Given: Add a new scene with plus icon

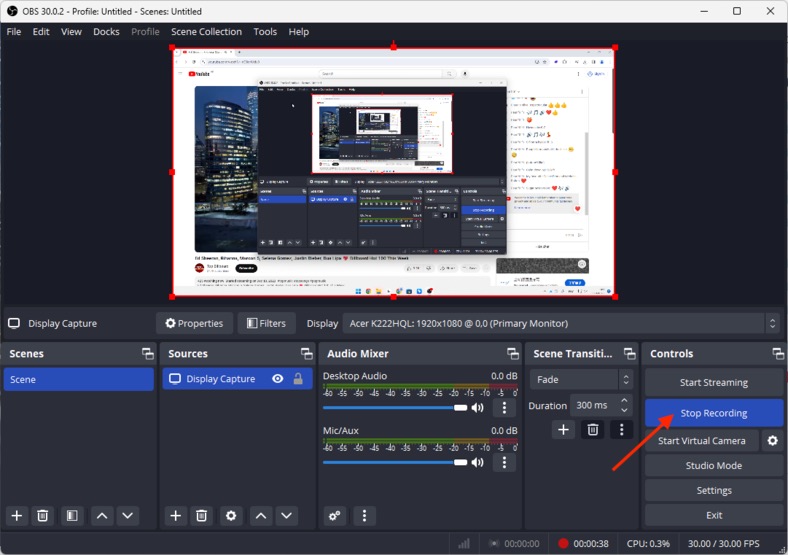Looking at the screenshot, I should pyautogui.click(x=17, y=516).
